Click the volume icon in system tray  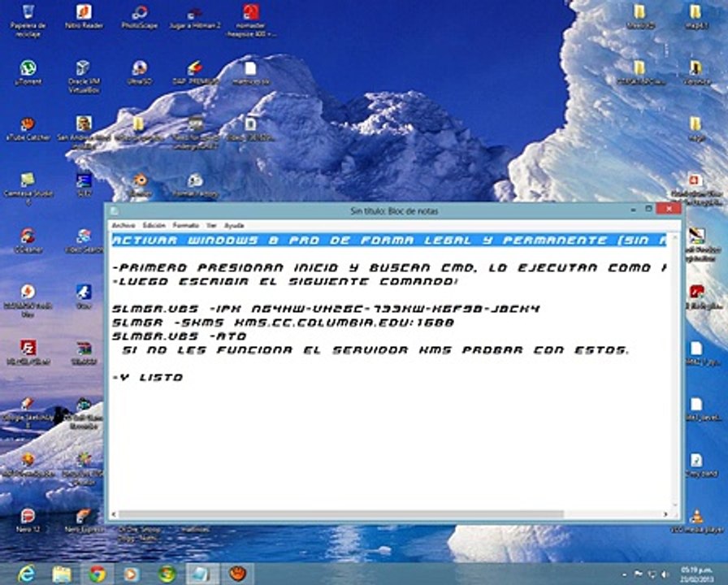664,574
